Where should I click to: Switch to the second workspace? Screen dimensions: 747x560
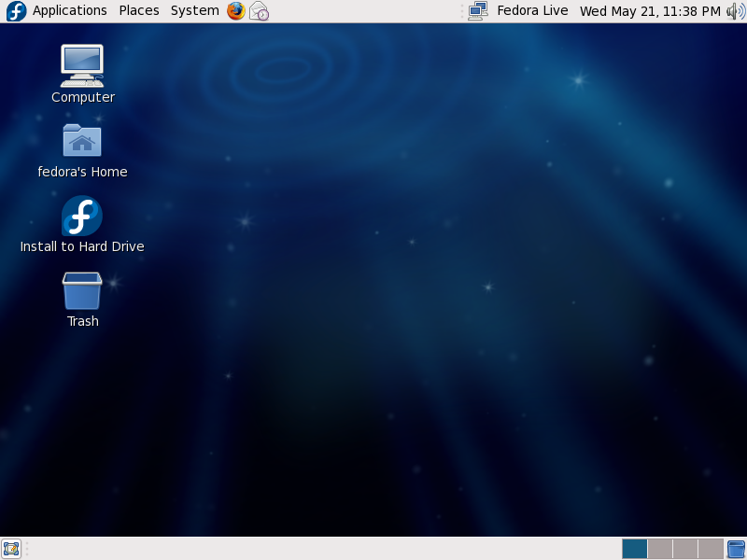click(659, 549)
